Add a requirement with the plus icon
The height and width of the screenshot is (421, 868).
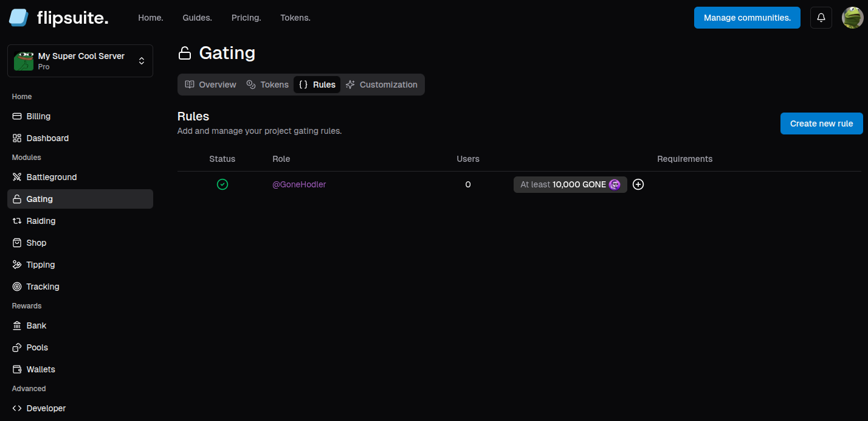click(x=638, y=184)
